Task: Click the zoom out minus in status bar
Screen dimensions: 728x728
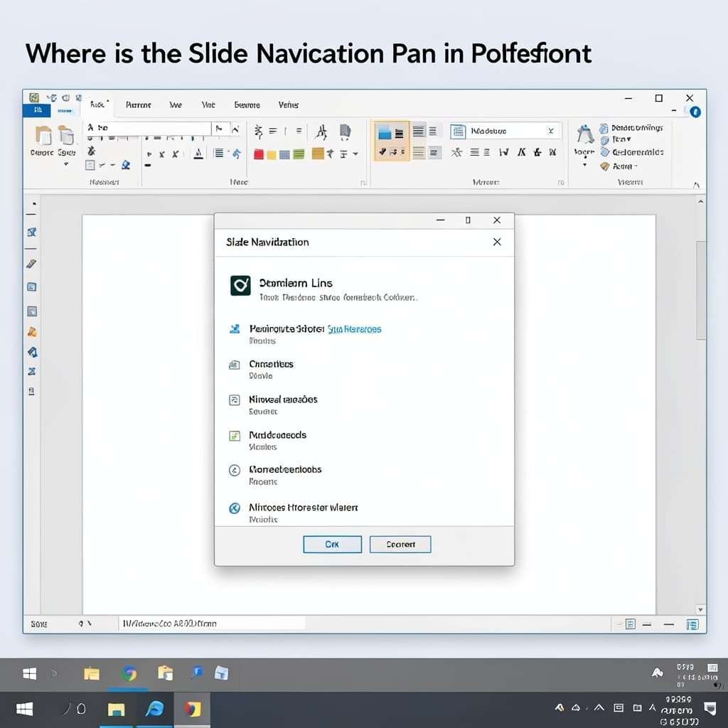Action: [647, 624]
